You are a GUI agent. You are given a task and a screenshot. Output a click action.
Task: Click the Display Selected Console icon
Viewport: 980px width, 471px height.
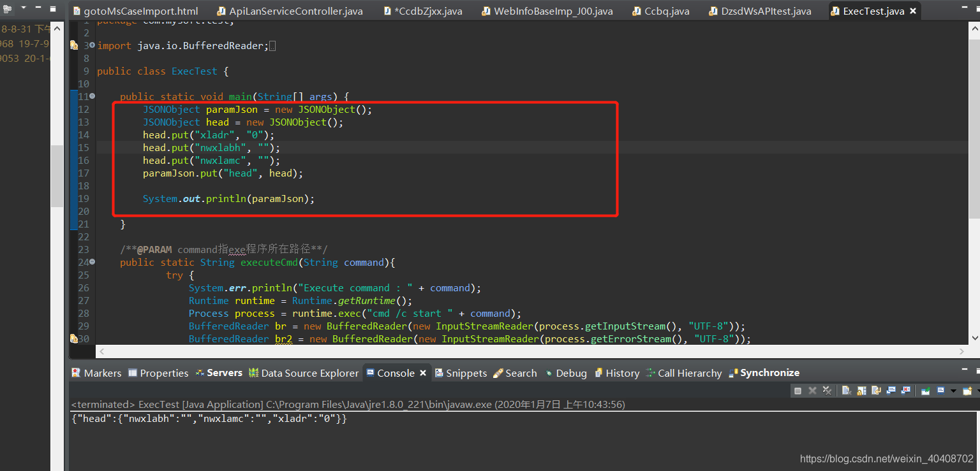tap(940, 391)
